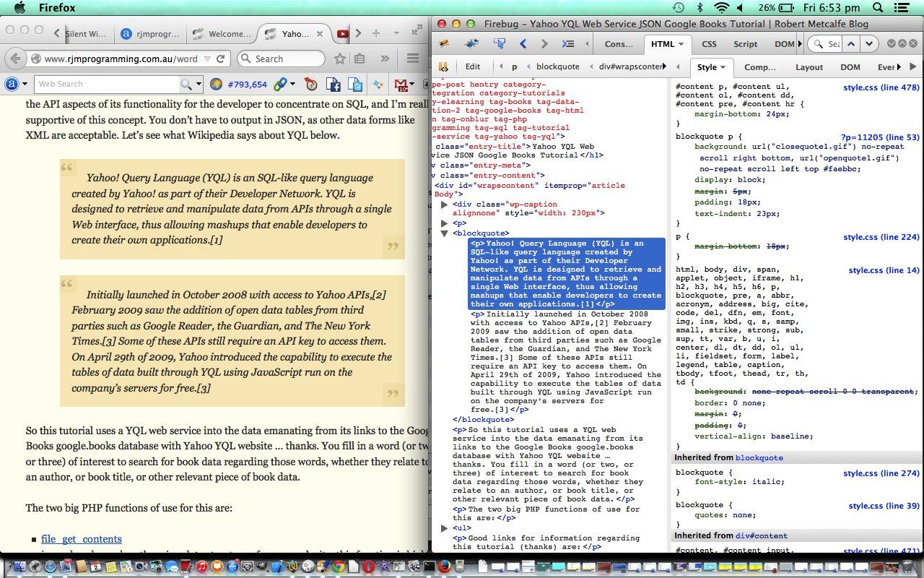Click the Firebug search next arrow
The height and width of the screenshot is (578, 924).
tap(868, 44)
